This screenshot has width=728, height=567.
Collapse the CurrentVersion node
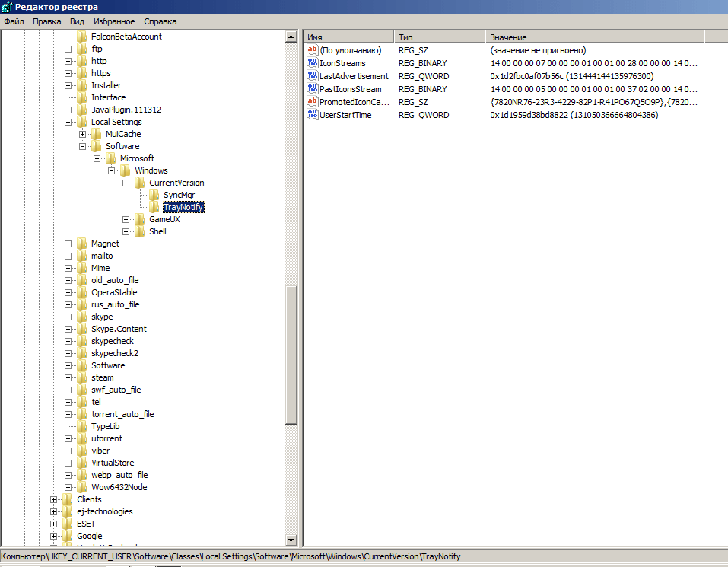126,183
